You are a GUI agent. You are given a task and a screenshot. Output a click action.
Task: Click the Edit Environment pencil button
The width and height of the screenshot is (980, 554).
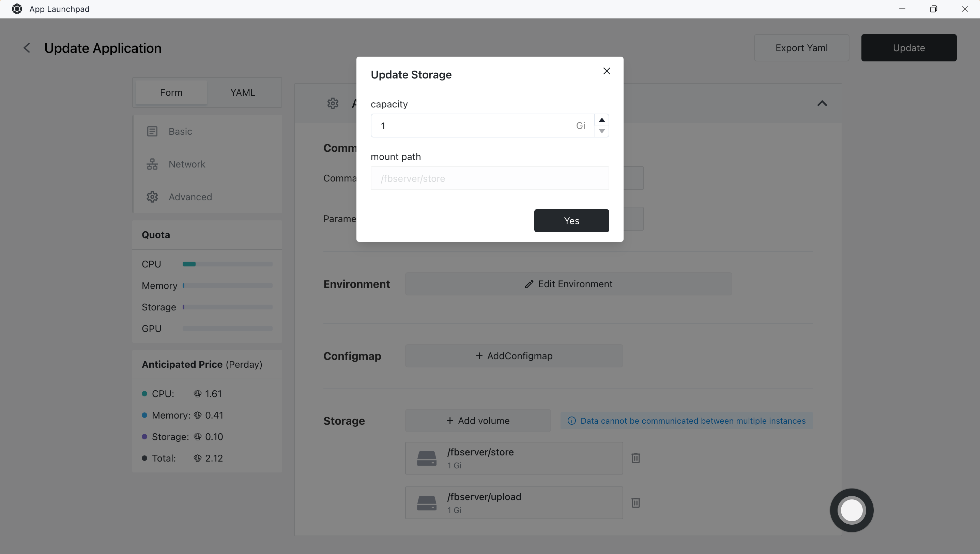point(568,284)
